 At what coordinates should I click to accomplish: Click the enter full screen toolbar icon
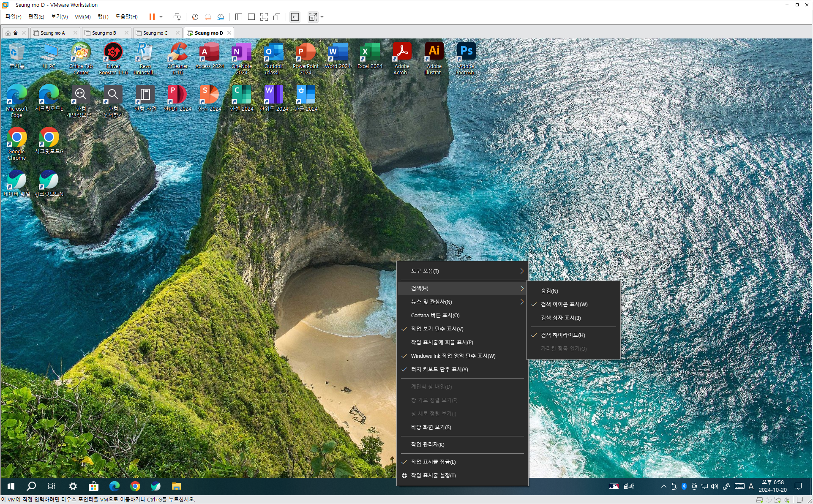click(264, 17)
